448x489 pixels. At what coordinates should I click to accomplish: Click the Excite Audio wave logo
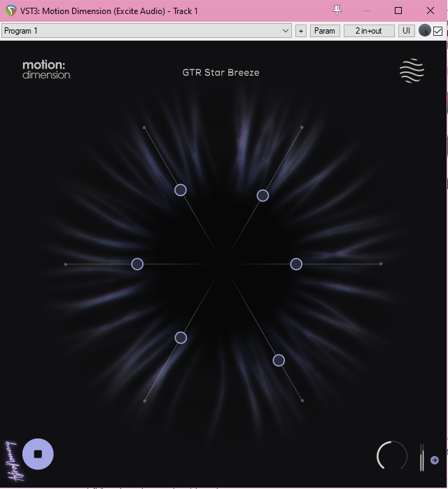[x=412, y=71]
